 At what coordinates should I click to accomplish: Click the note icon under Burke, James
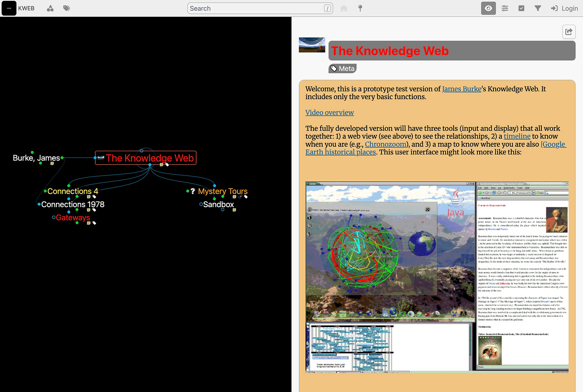[52, 164]
